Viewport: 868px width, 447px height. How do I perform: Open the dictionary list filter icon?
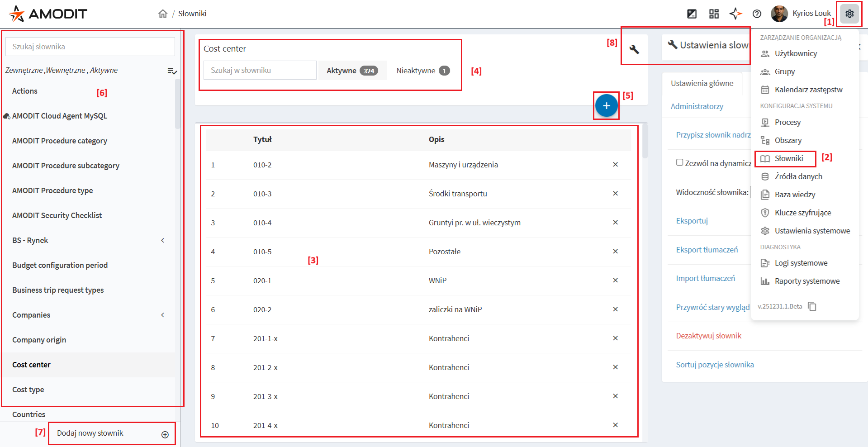click(172, 71)
